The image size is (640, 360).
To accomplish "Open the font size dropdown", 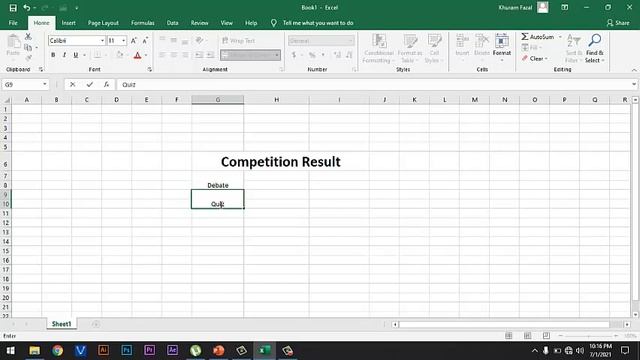I will pos(124,41).
